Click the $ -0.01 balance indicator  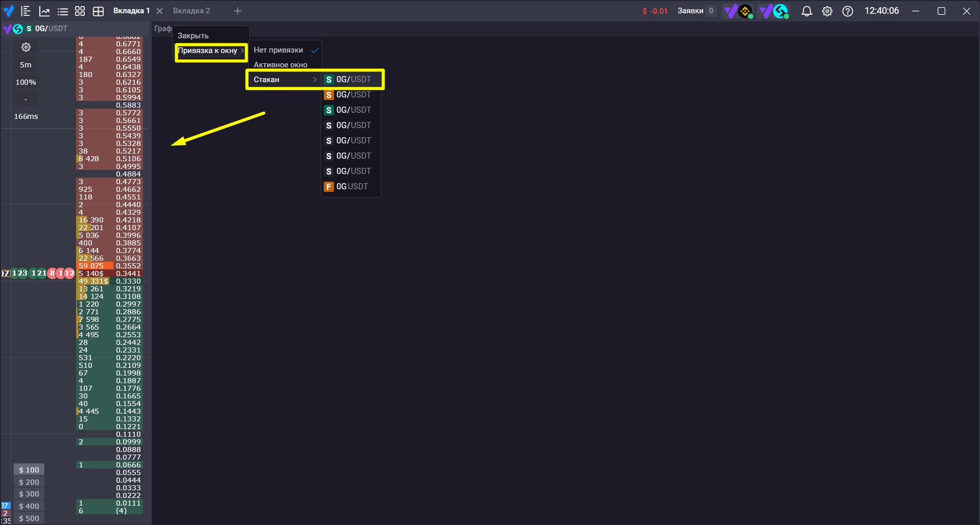click(655, 11)
